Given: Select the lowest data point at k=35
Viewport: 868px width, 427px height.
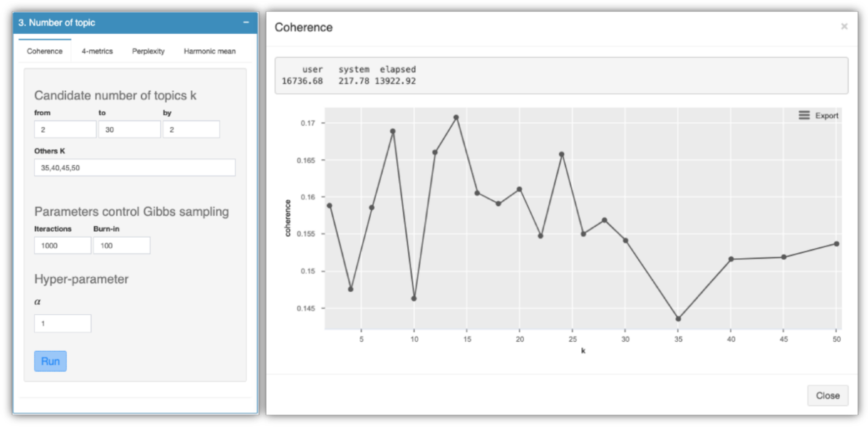Looking at the screenshot, I should tap(678, 319).
